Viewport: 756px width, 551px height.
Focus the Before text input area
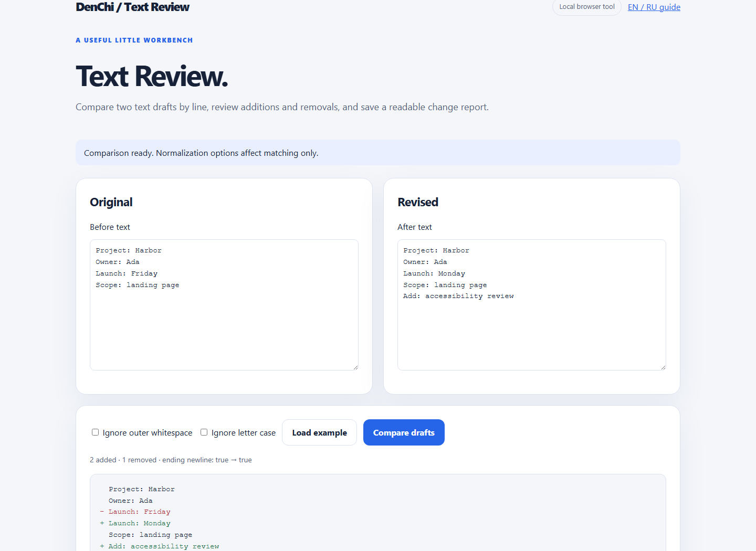coord(224,305)
